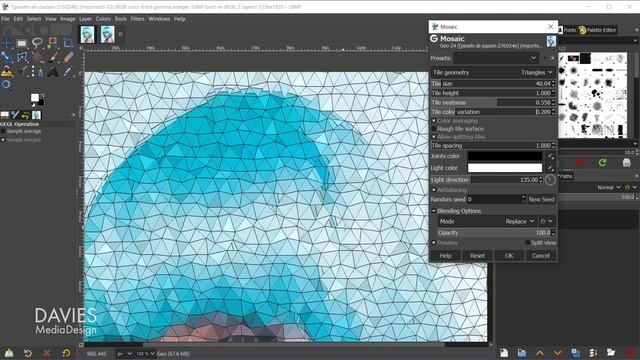Save tool preset at bottom left
This screenshot has width=640, height=360.
point(9,353)
